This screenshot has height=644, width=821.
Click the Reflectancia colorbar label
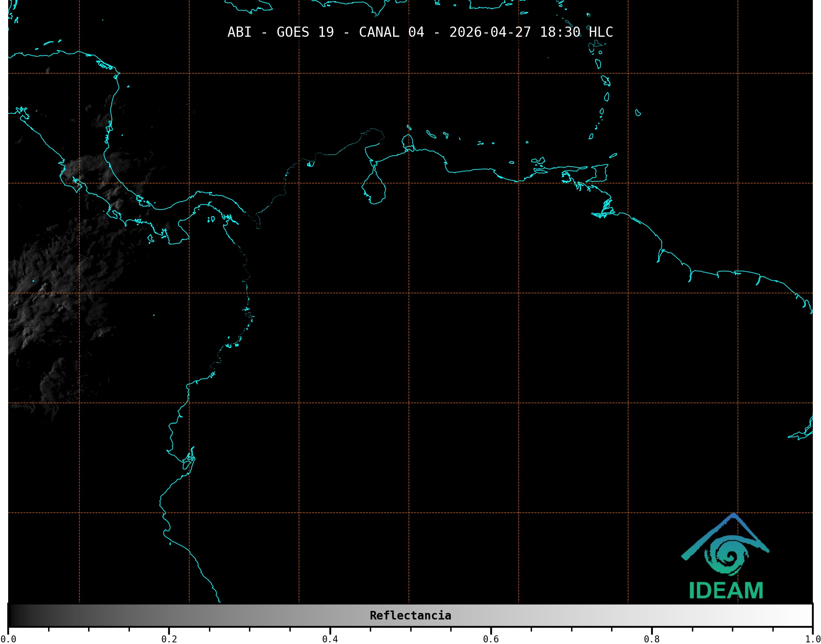(x=410, y=615)
